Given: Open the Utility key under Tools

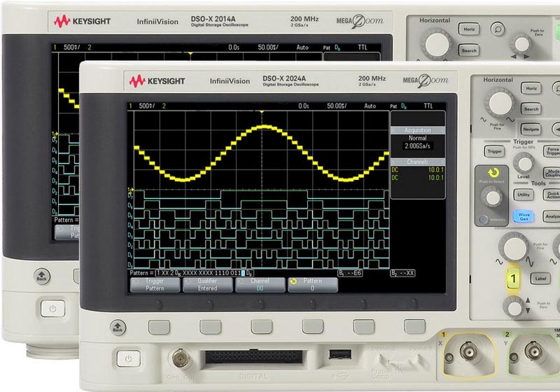Looking at the screenshot, I should 524,195.
